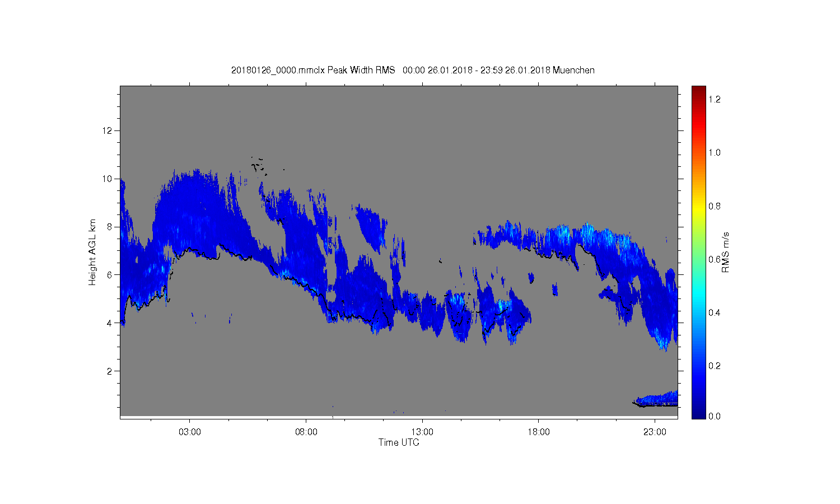
Task: Click the height axis tick label 2
Action: tap(110, 371)
